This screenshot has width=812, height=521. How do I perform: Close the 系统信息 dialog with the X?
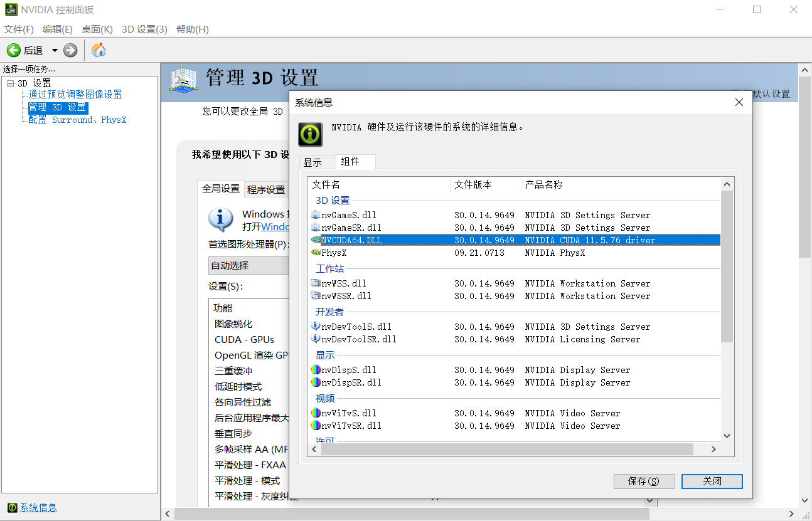coord(739,102)
